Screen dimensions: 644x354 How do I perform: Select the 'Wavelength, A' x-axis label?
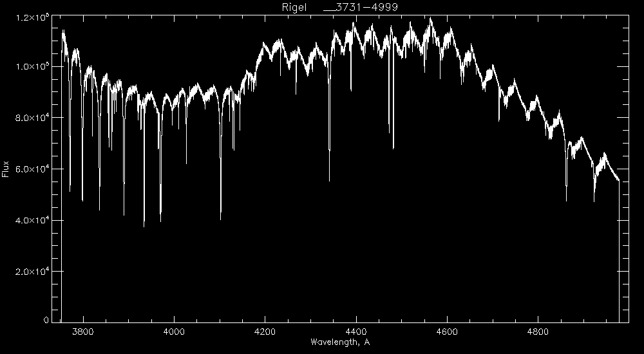tap(339, 342)
